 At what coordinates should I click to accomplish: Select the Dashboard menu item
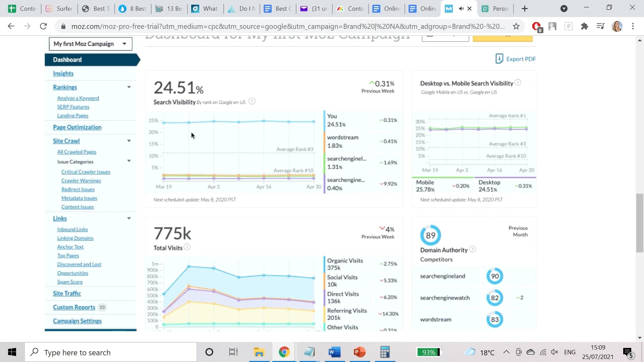92,60
